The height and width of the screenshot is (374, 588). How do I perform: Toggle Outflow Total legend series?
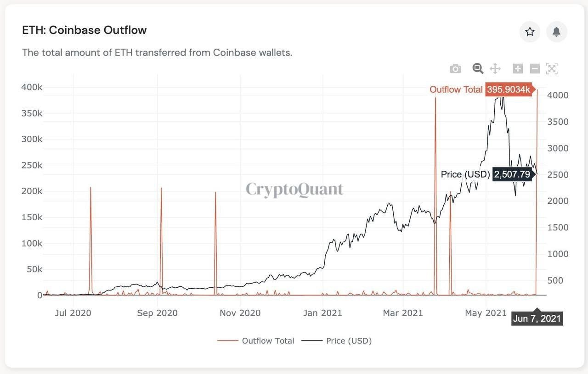[x=255, y=341]
